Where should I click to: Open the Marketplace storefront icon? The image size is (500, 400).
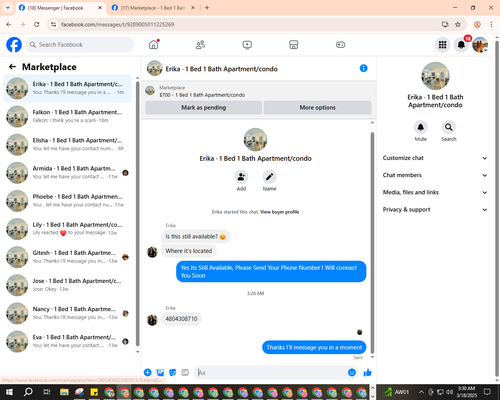click(x=294, y=45)
